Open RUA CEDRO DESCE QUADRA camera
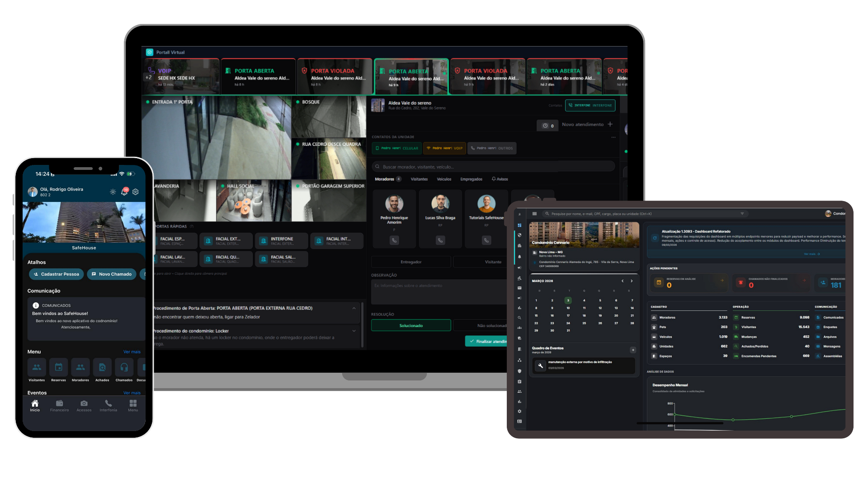Viewport: 868px width, 488px height. [329, 159]
